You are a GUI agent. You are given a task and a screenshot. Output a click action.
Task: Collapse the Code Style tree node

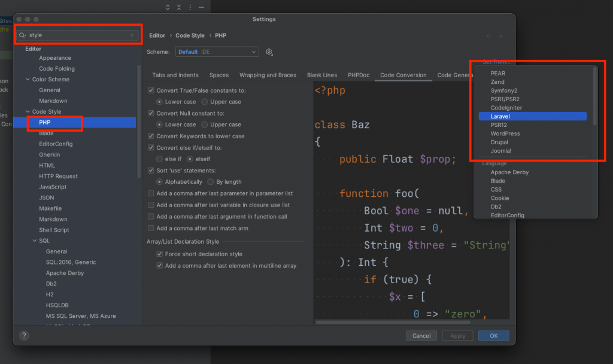point(28,111)
